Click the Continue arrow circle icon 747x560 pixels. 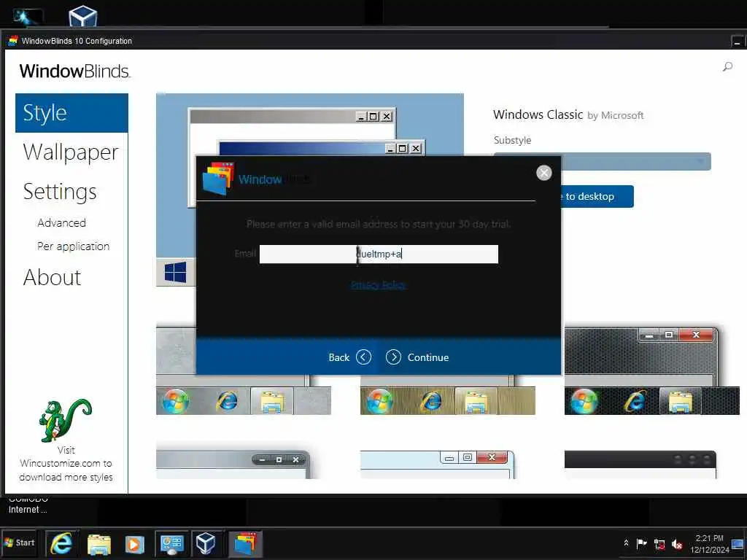(x=393, y=357)
